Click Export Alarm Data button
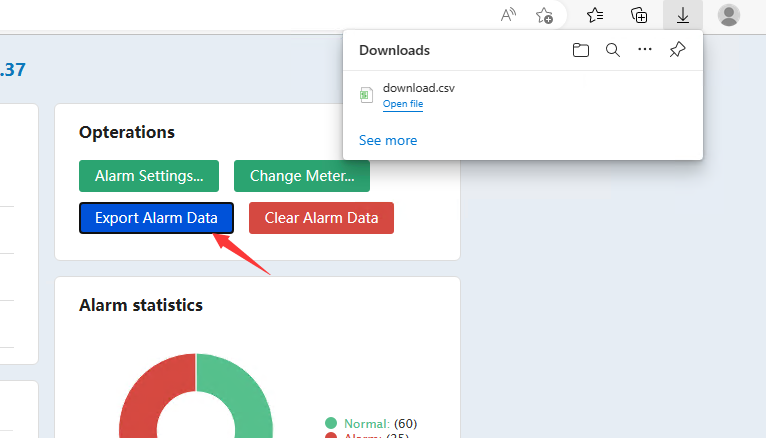This screenshot has height=438, width=766. click(156, 218)
